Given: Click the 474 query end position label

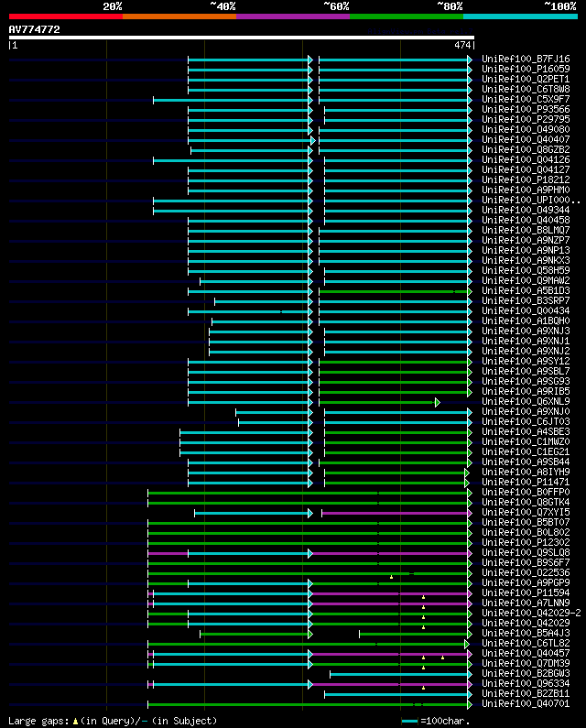Looking at the screenshot, I should [x=462, y=45].
